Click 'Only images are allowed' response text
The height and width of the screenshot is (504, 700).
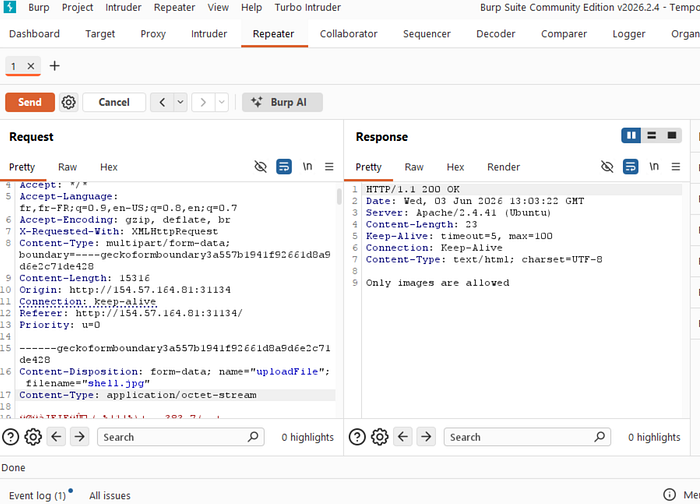(x=438, y=283)
